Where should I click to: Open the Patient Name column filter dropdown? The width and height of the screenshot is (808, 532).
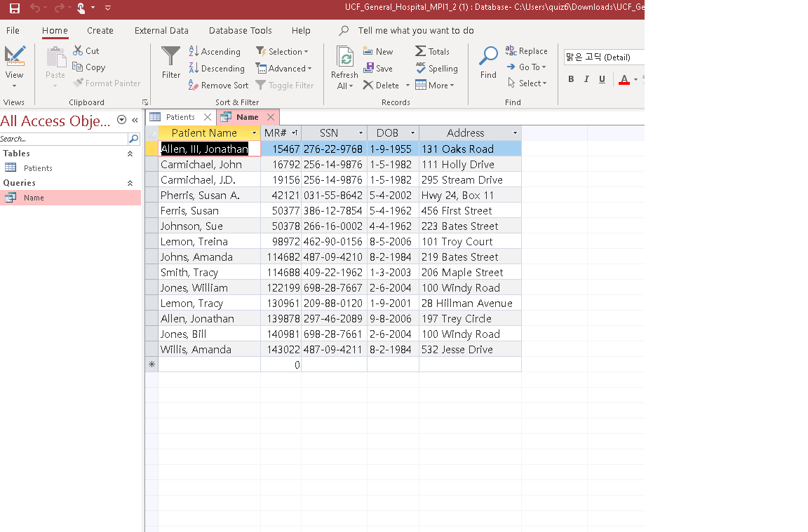pyautogui.click(x=254, y=133)
